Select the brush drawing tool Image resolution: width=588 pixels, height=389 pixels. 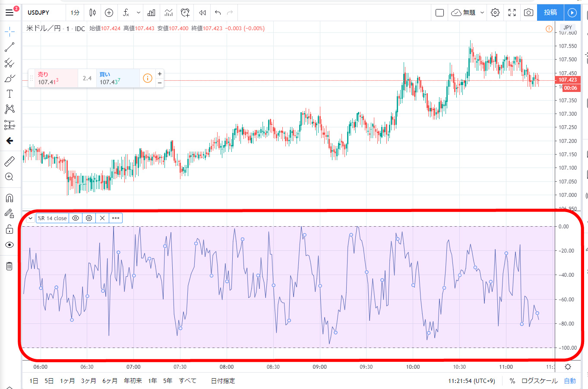point(9,79)
